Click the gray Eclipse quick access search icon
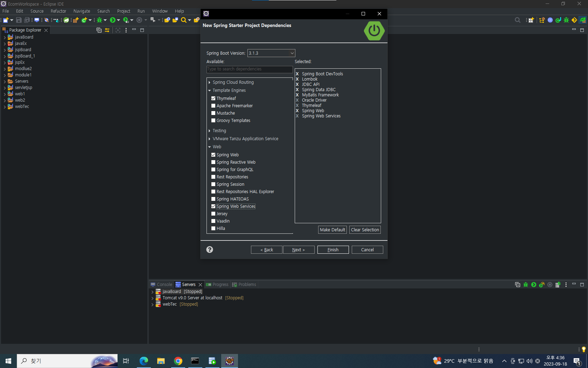This screenshot has width=588, height=368. pos(518,20)
